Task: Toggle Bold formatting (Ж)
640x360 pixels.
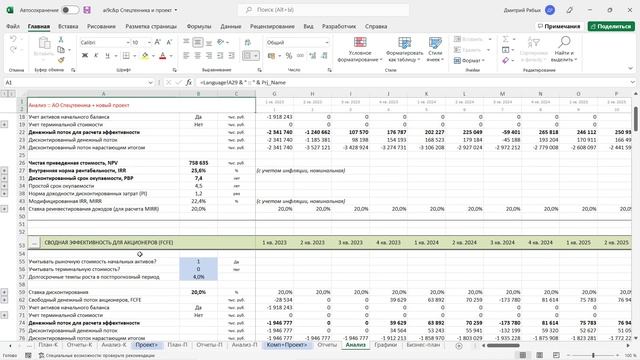Action: click(x=85, y=56)
